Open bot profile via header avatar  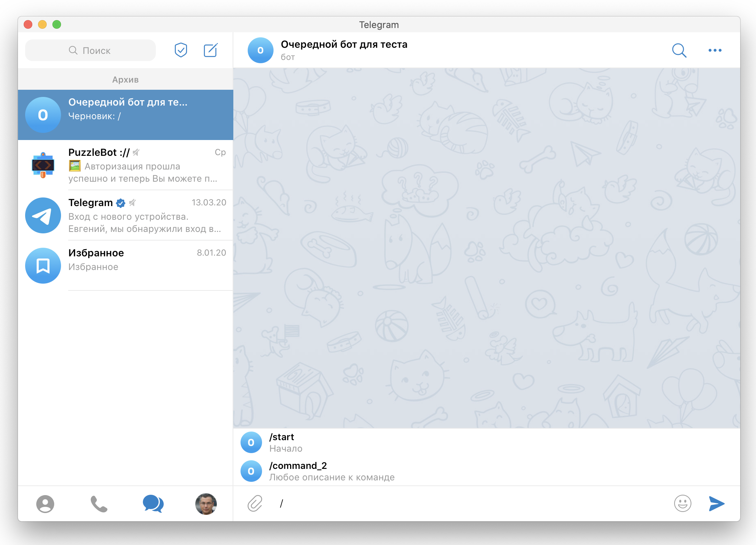coord(261,50)
